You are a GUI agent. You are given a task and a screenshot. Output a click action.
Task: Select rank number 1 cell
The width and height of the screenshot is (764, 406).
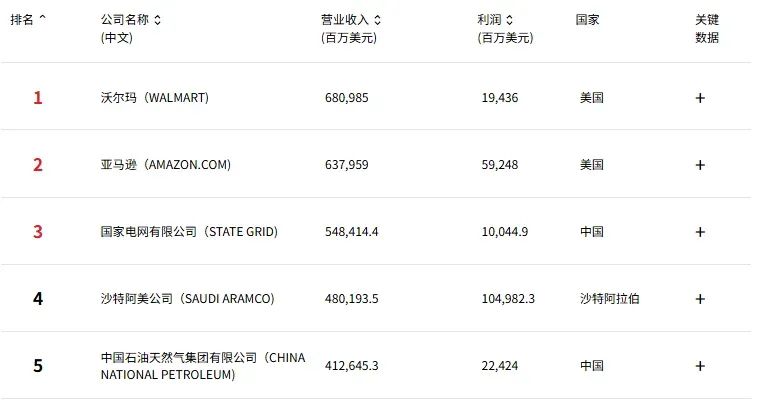[38, 98]
